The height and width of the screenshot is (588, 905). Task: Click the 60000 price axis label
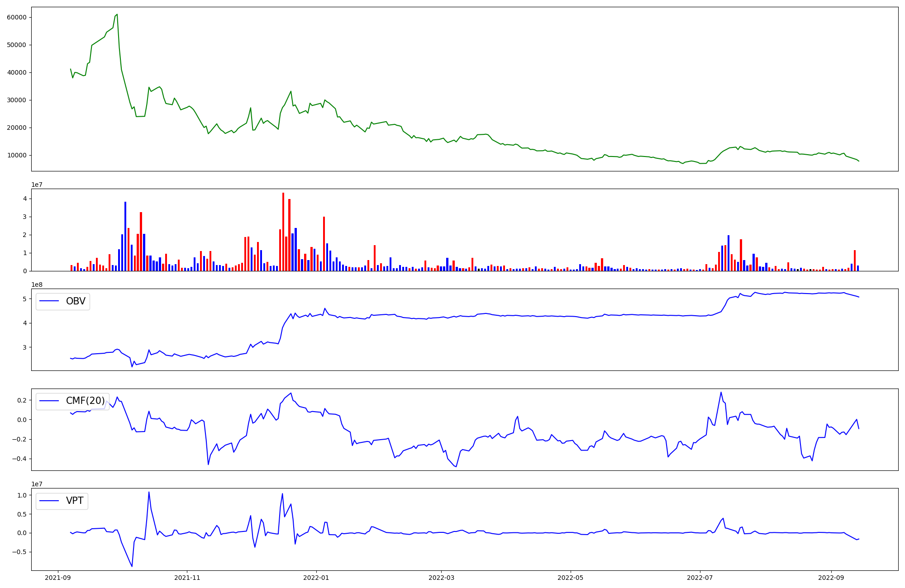click(x=17, y=17)
